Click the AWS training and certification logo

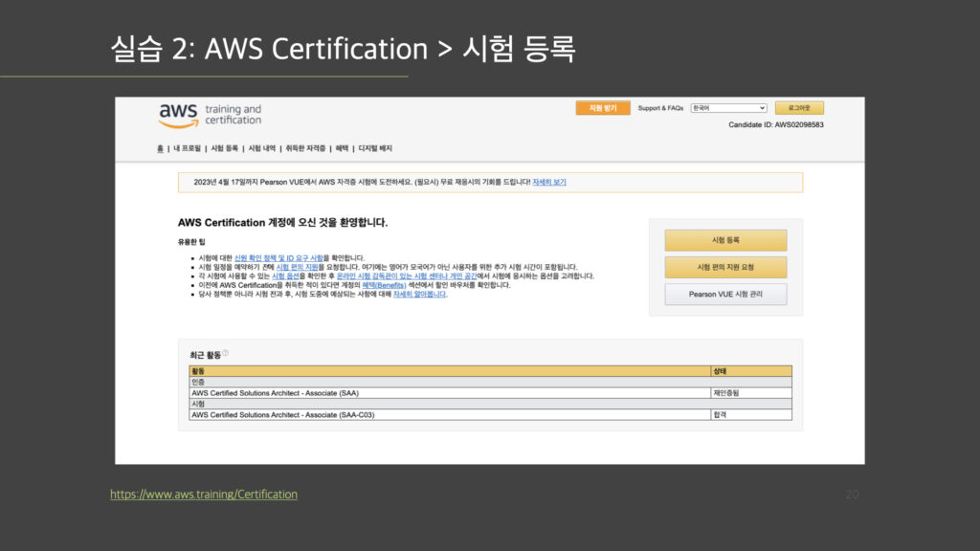tap(210, 116)
